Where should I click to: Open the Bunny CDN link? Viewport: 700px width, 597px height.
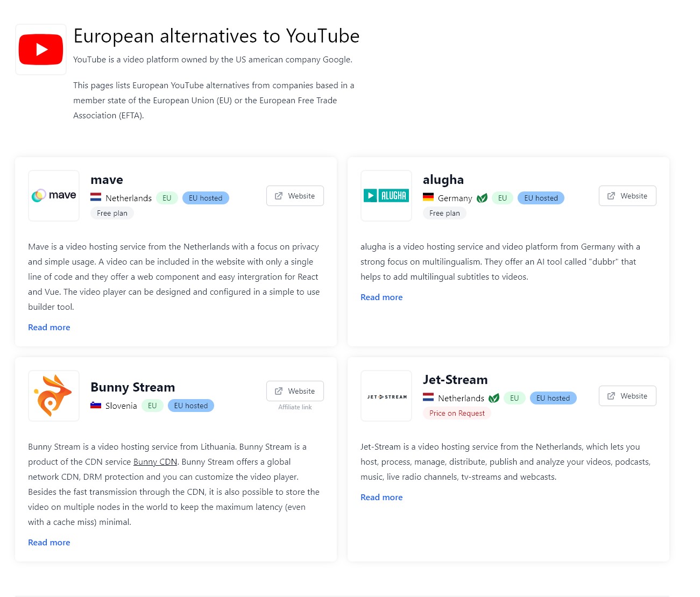click(155, 461)
